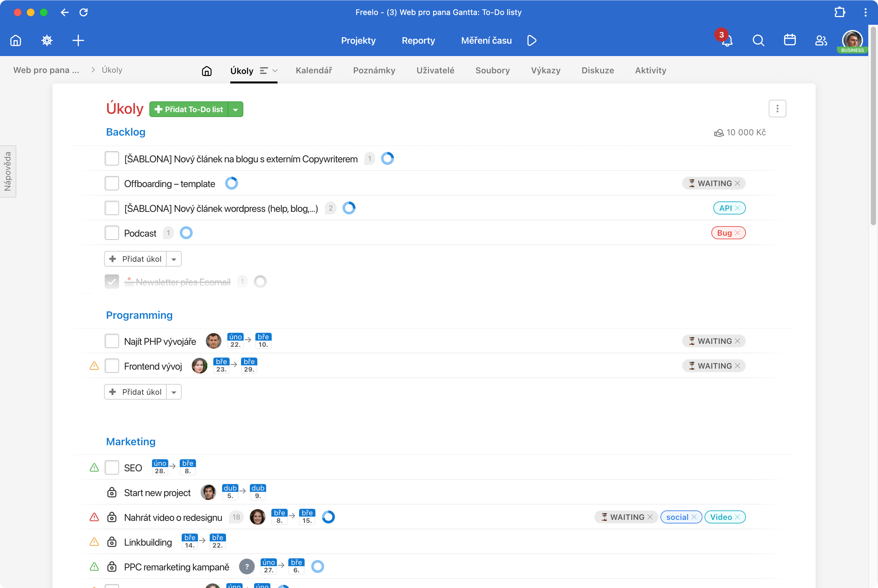Start time tracking with the play icon

coord(532,40)
